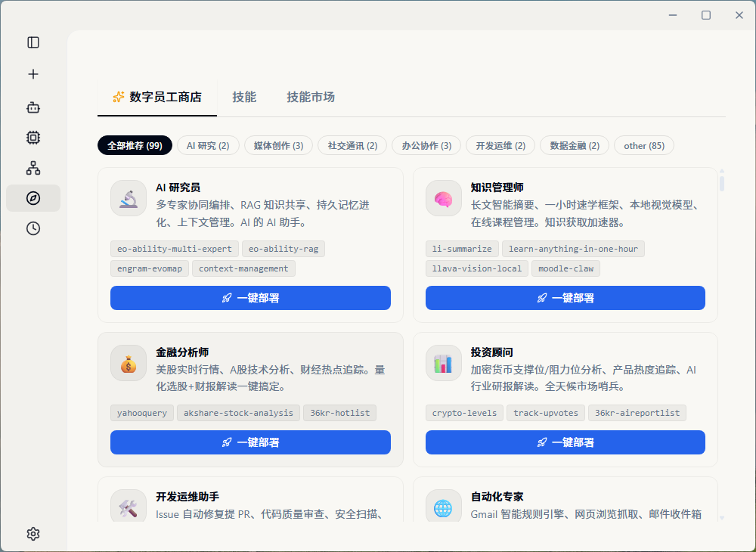Viewport: 756px width, 552px height.
Task: Select the 全部推荐 (99) filter chip
Action: coord(135,146)
